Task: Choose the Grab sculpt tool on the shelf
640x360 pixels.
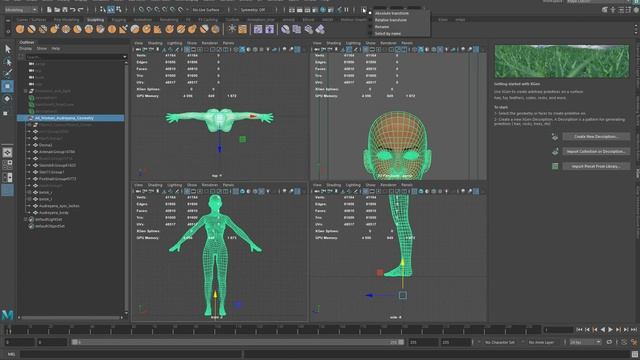Action: click(54, 29)
